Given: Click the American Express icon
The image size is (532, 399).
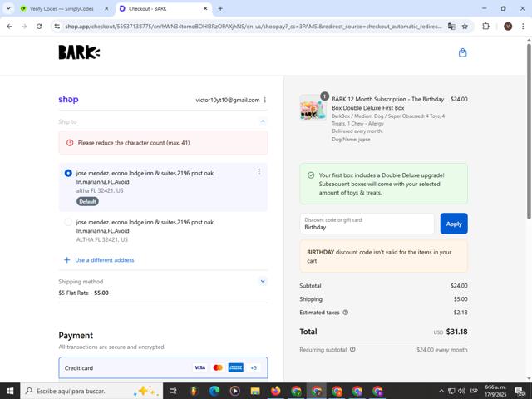Looking at the screenshot, I should pyautogui.click(x=236, y=367).
